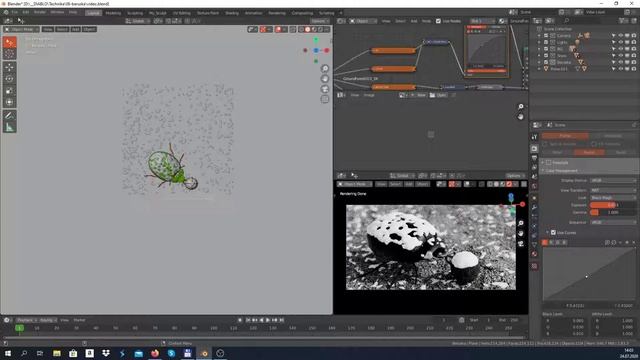Open the Output properties tab
This screenshot has height=360, width=640.
(534, 158)
